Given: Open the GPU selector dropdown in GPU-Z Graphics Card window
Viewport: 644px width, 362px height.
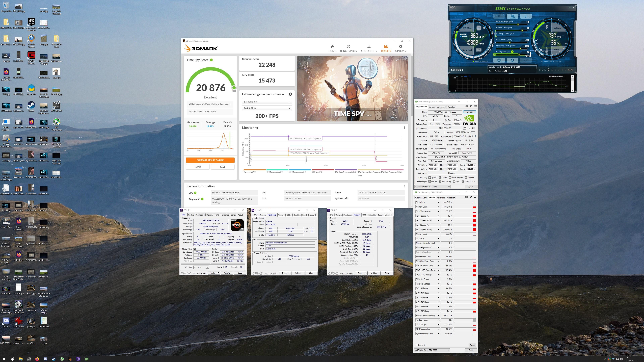Looking at the screenshot, I should pyautogui.click(x=432, y=187).
